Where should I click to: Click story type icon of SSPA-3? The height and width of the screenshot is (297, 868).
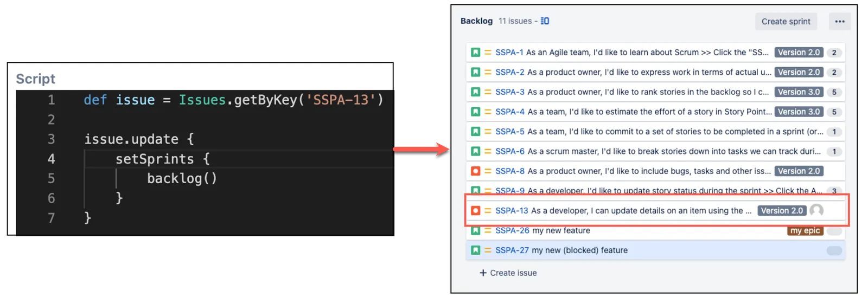[475, 92]
